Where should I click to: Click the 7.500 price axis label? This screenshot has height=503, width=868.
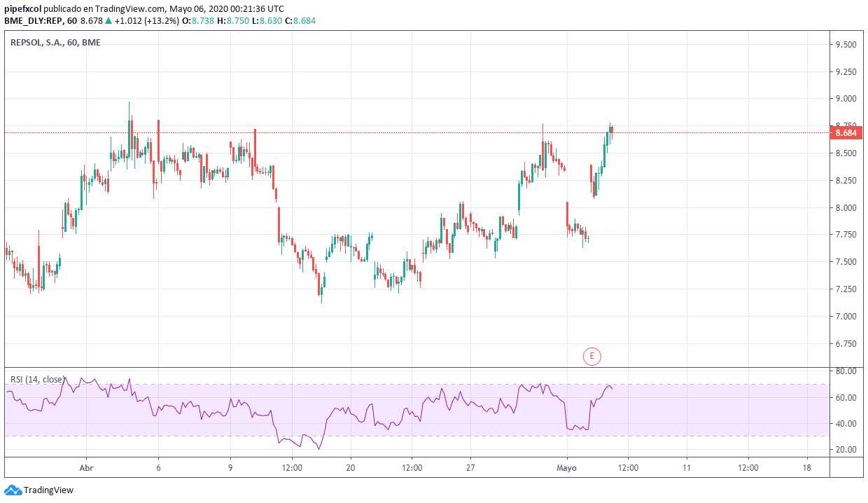click(x=846, y=262)
